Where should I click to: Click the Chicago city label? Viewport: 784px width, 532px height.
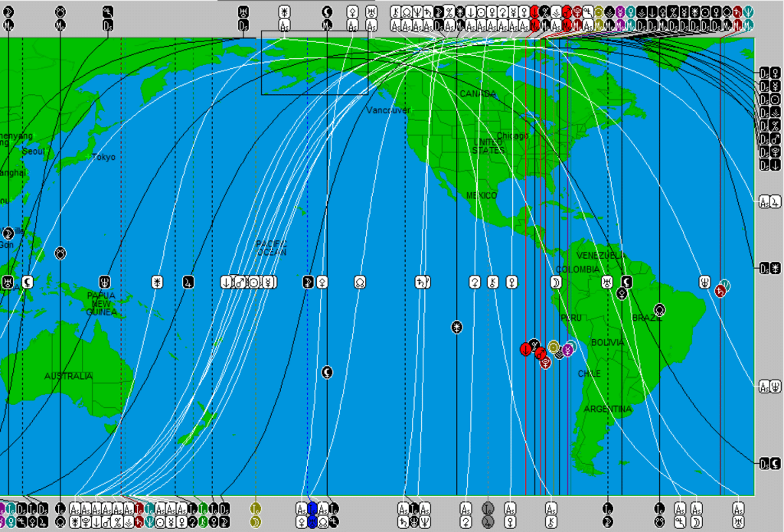[x=512, y=135]
